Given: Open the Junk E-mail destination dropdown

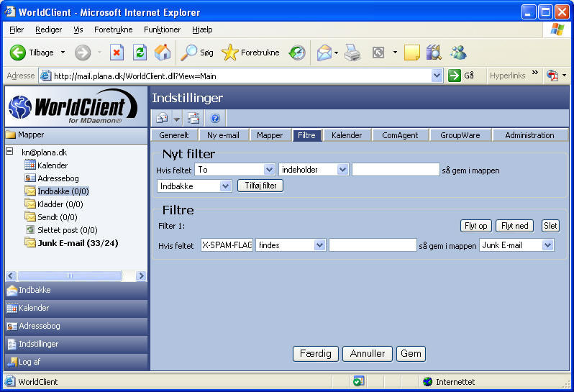Looking at the screenshot, I should pos(547,245).
